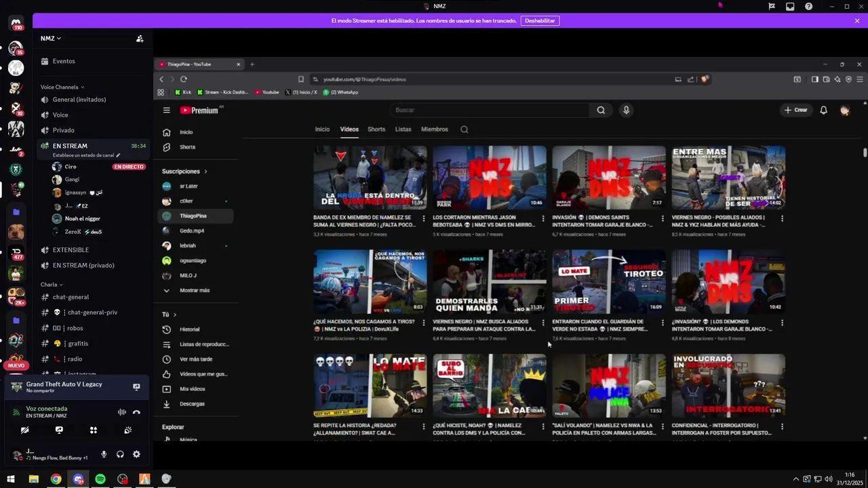Open Discord inbox icon in title bar

pos(790,6)
